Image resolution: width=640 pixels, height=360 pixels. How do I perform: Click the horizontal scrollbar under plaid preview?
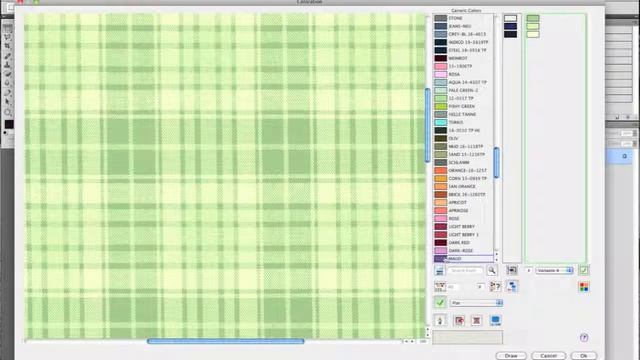(x=226, y=341)
